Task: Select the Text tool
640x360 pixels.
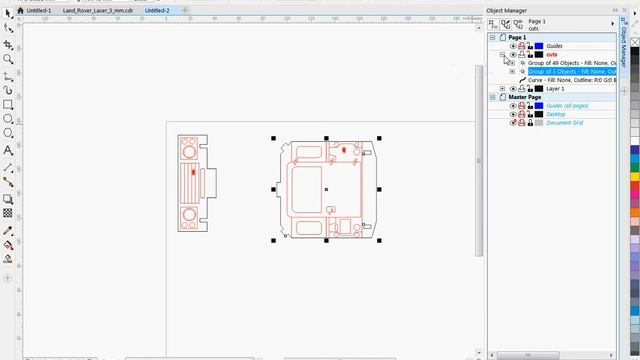Action: (x=8, y=150)
